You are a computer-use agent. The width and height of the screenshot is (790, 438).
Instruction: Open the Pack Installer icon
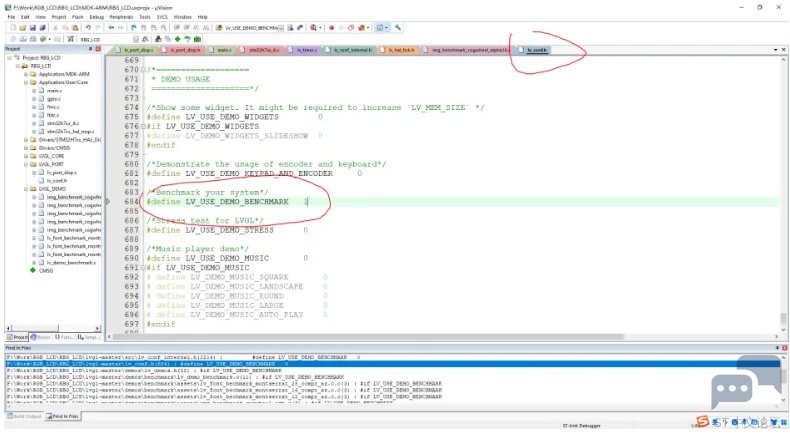197,39
